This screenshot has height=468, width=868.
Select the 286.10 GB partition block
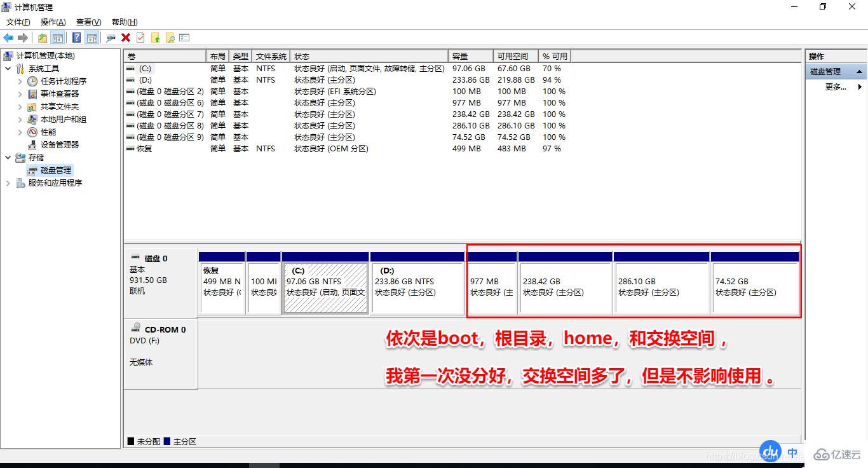click(661, 282)
